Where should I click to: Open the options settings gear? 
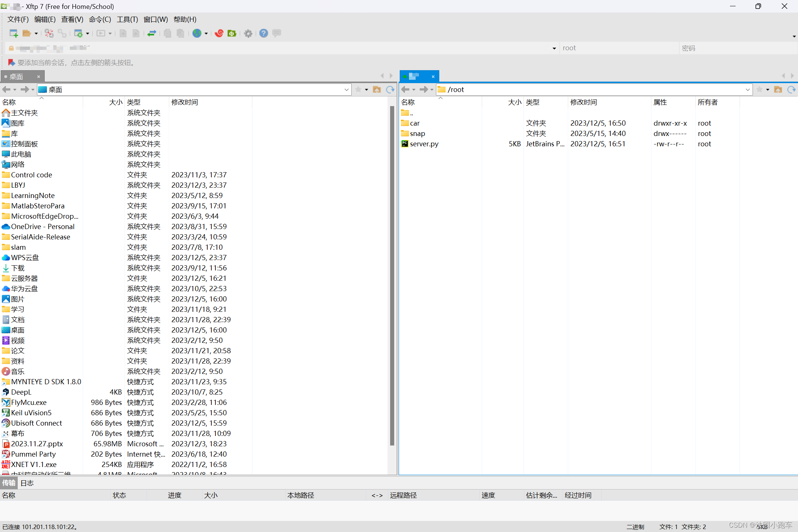[x=248, y=33]
